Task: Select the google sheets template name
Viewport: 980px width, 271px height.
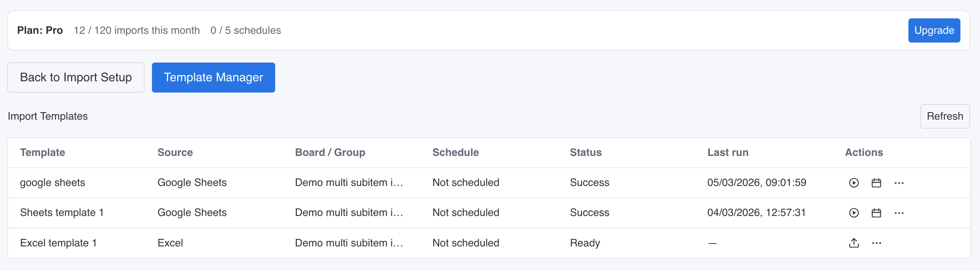Action: [52, 183]
